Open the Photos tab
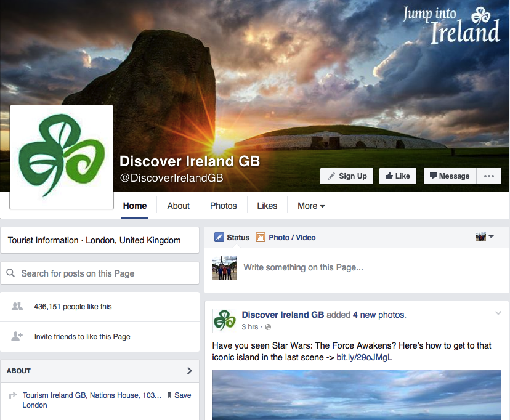The height and width of the screenshot is (420, 510). 224,206
